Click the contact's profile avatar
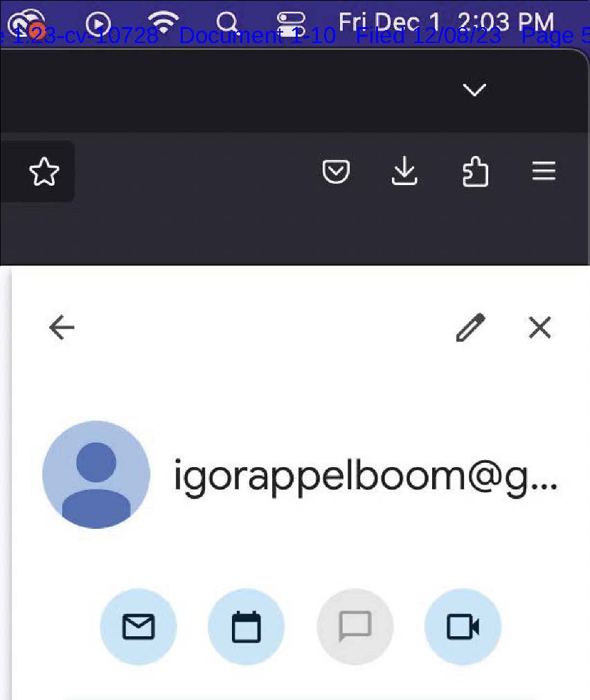This screenshot has width=590, height=700. [96, 475]
